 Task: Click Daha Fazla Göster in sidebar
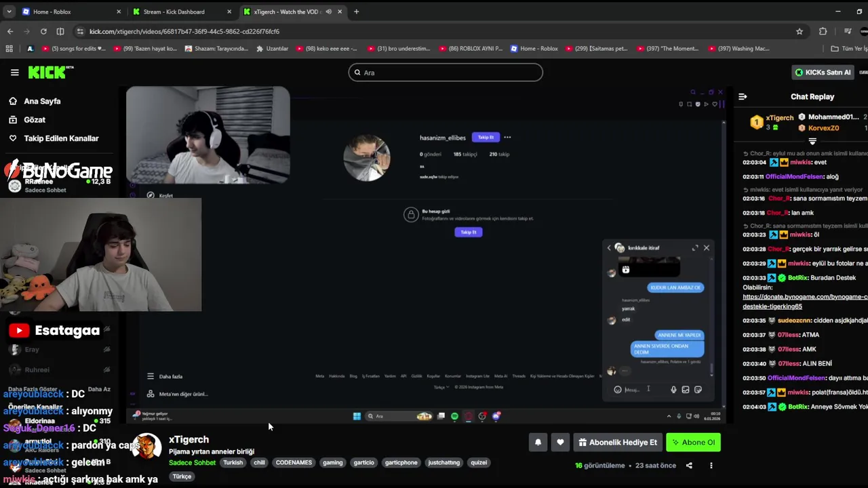point(33,390)
